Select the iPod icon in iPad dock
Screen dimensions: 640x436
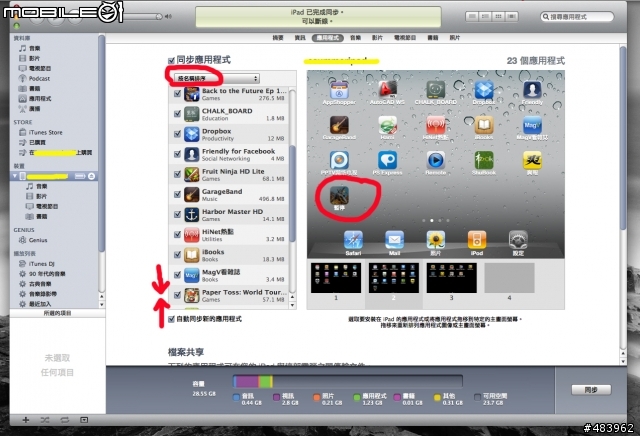pos(477,240)
